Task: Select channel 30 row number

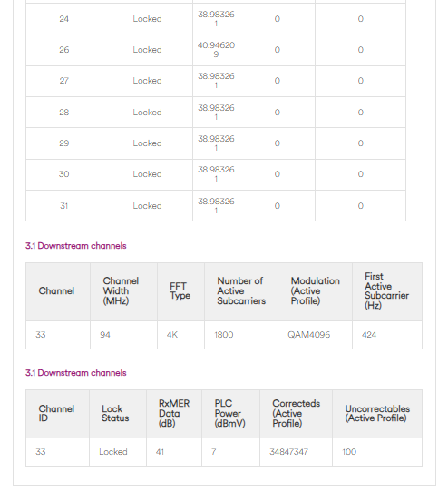Action: [64, 174]
